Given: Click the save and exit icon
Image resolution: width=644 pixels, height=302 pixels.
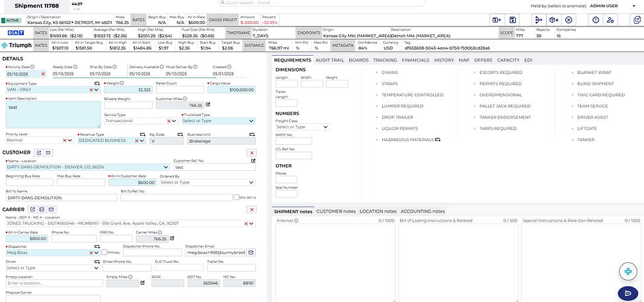Looking at the screenshot, I should [497, 20].
